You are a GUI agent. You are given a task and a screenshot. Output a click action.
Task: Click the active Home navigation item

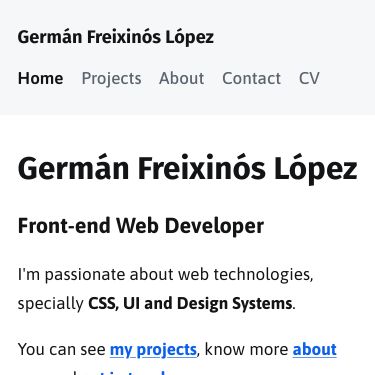click(40, 79)
